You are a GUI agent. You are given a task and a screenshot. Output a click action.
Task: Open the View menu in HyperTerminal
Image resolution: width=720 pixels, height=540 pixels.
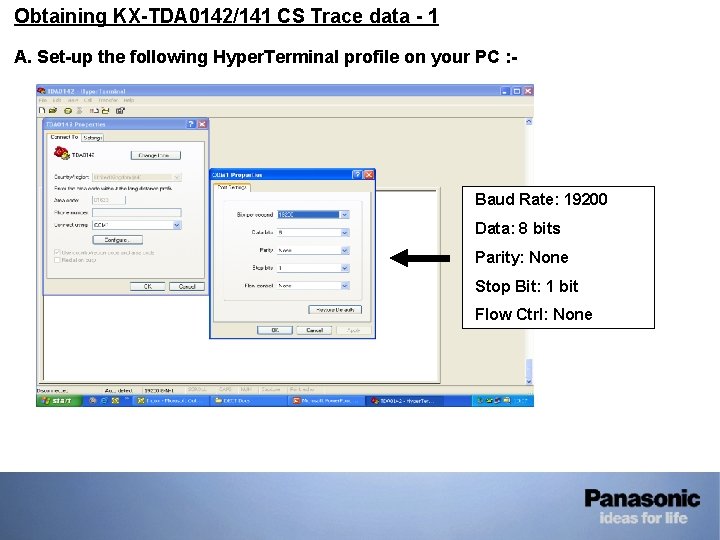[x=73, y=100]
